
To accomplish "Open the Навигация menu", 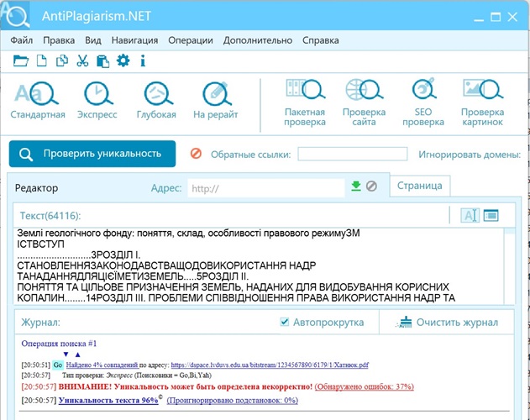I will click(x=135, y=40).
